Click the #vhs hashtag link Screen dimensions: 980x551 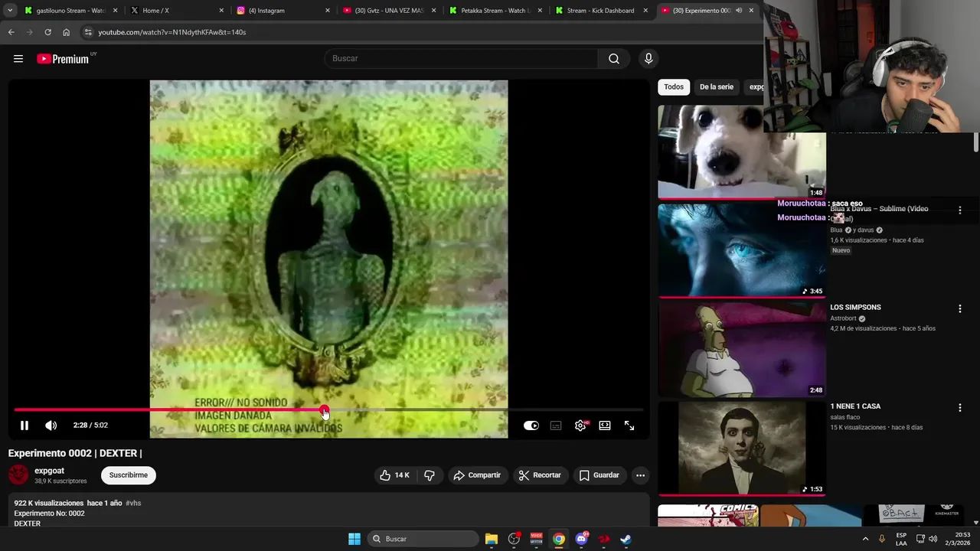click(x=133, y=503)
